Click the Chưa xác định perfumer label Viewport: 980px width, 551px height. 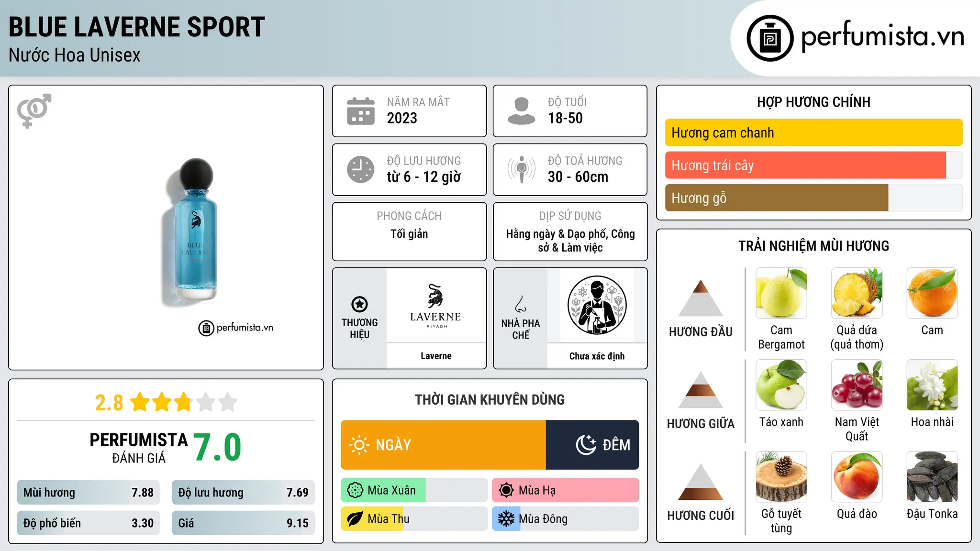pos(597,356)
